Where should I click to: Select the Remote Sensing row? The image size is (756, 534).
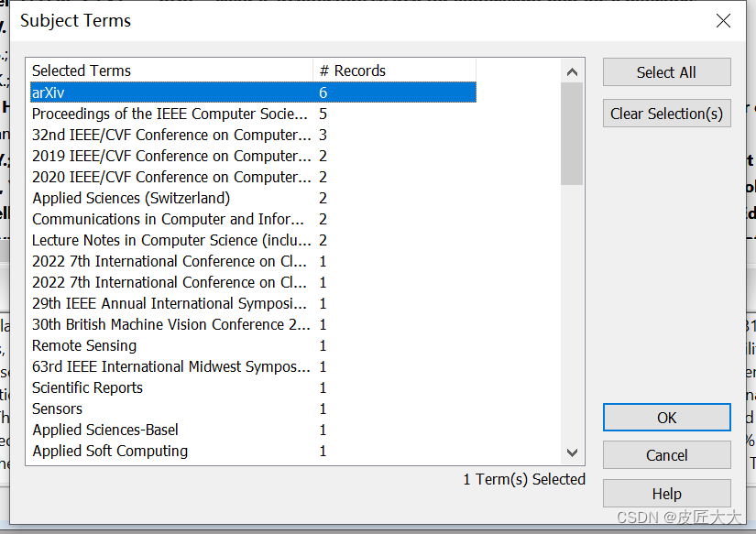253,345
